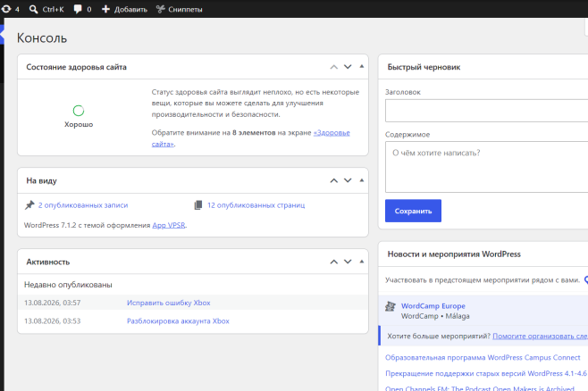Open 2 опубликованных записи link

pos(83,205)
